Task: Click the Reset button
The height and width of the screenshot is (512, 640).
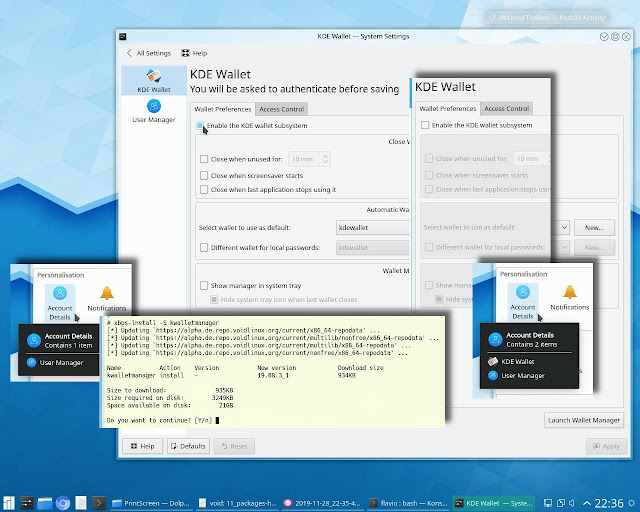Action: pos(234,446)
